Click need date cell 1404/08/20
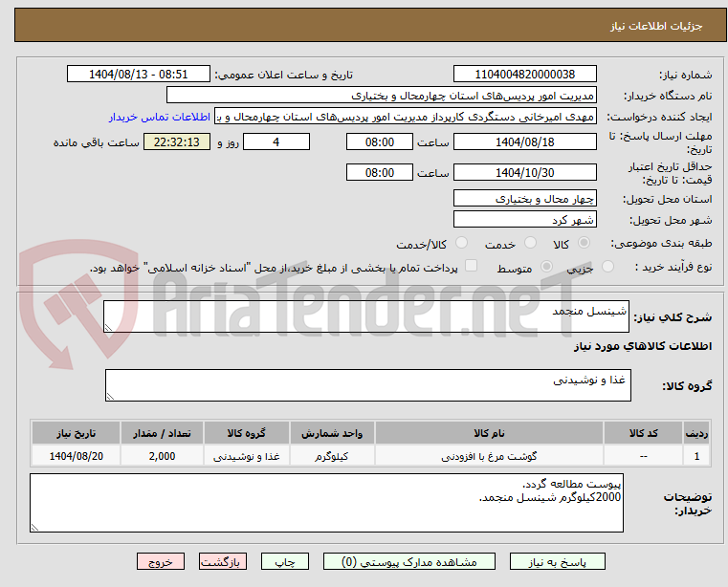This screenshot has width=728, height=587. [x=77, y=456]
